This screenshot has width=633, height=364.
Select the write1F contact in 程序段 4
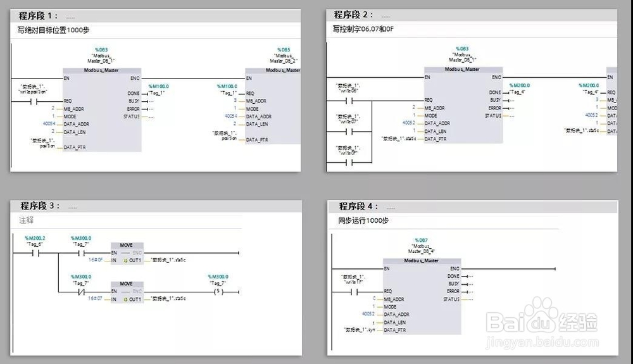354,292
